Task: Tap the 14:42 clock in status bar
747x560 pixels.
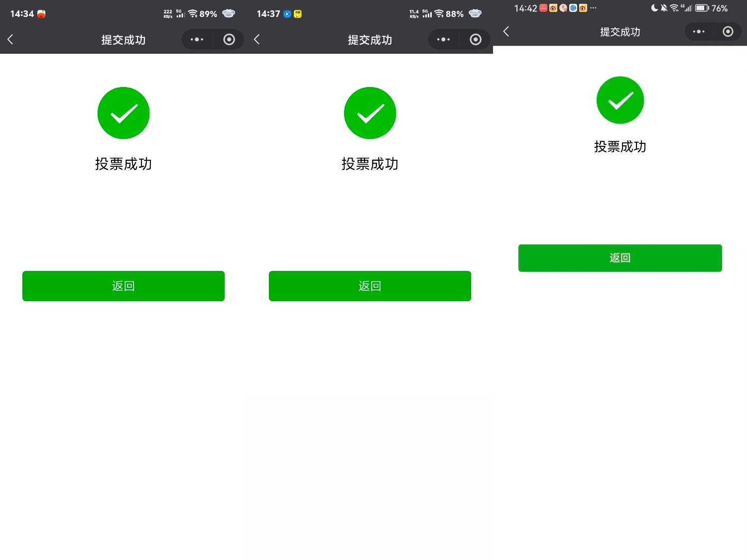Action: 525,8
